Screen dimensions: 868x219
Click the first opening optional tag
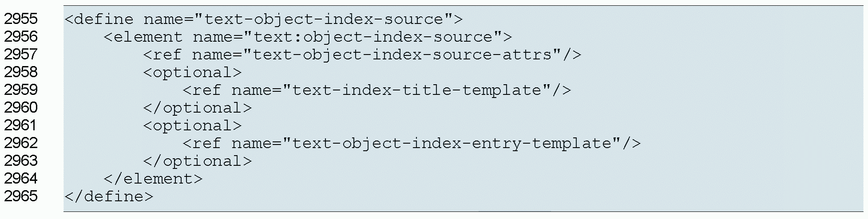tap(192, 72)
